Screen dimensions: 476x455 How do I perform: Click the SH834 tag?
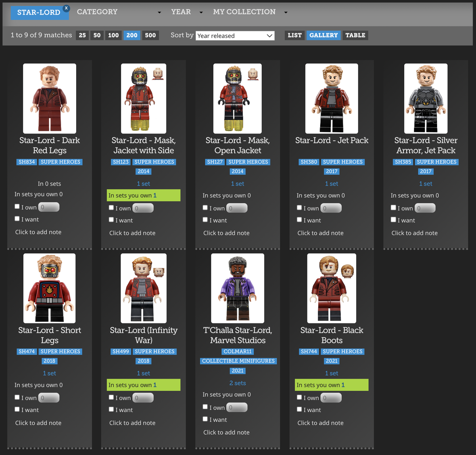click(x=27, y=162)
